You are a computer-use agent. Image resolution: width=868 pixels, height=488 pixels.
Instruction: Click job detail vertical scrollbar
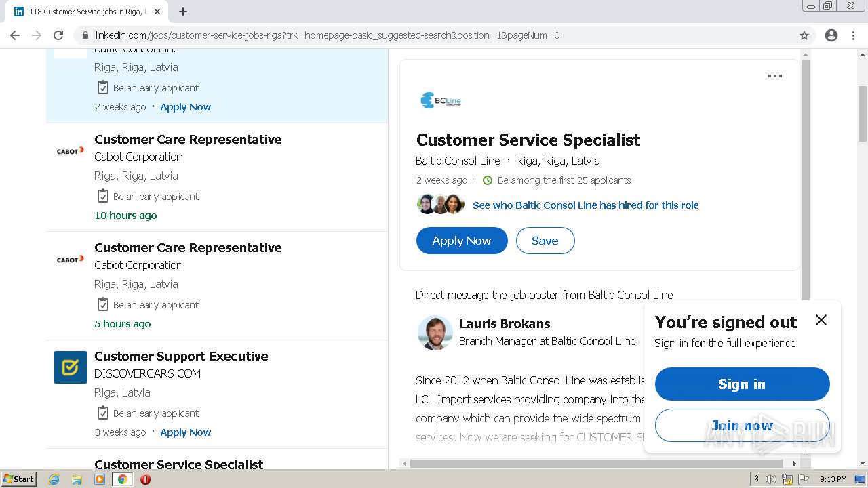(x=806, y=179)
